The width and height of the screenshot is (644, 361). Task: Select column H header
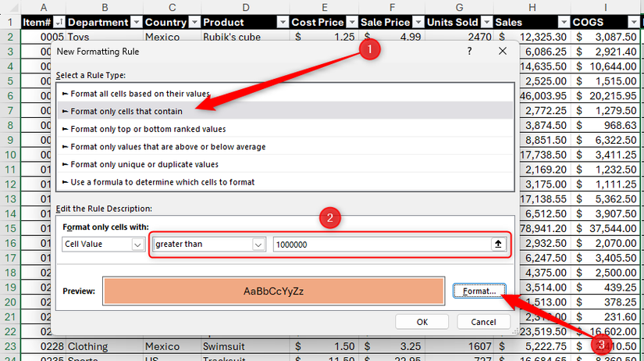click(532, 7)
